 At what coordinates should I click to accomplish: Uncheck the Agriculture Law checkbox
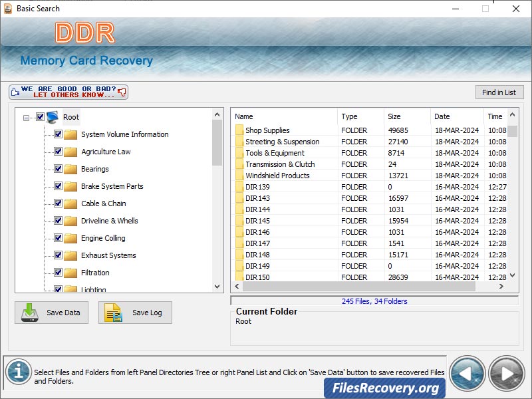click(x=59, y=152)
